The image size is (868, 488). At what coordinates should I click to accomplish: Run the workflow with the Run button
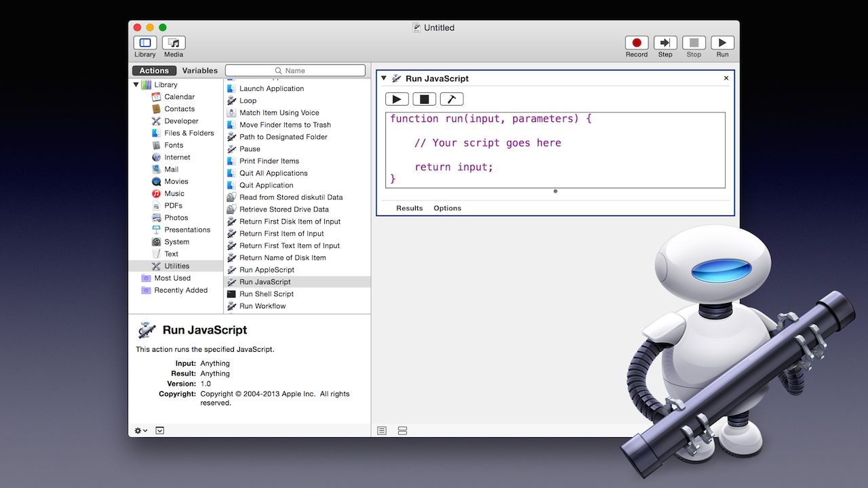(722, 43)
